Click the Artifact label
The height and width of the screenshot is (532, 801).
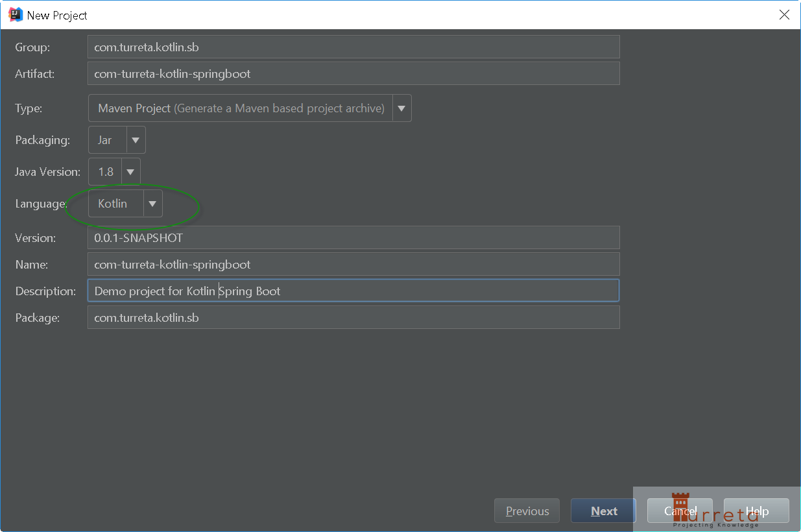point(35,74)
